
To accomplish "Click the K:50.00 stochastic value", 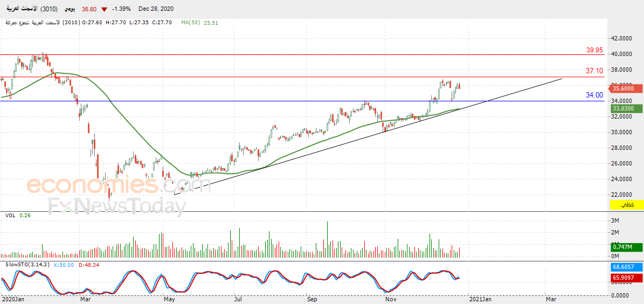I will point(63,265).
